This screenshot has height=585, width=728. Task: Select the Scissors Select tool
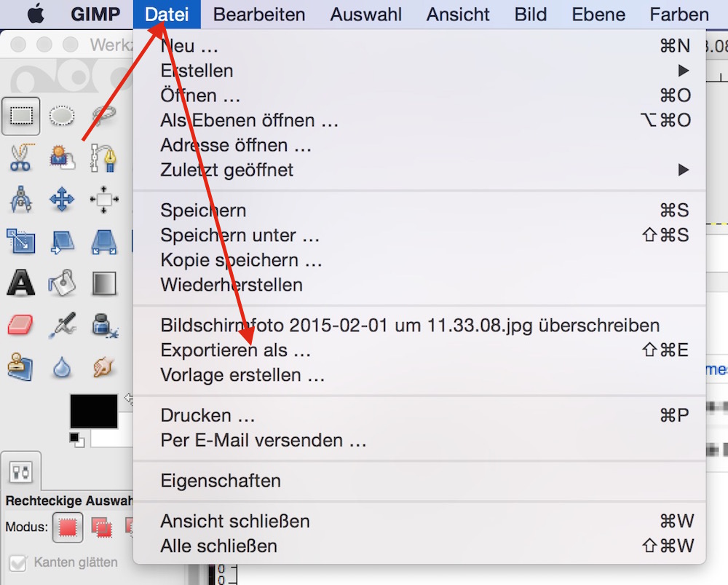[21, 158]
